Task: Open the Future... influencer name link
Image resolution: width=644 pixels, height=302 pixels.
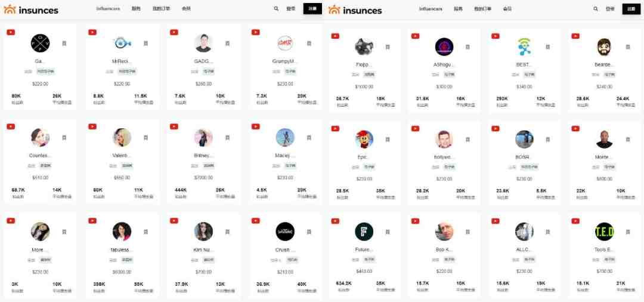Action: tap(364, 249)
